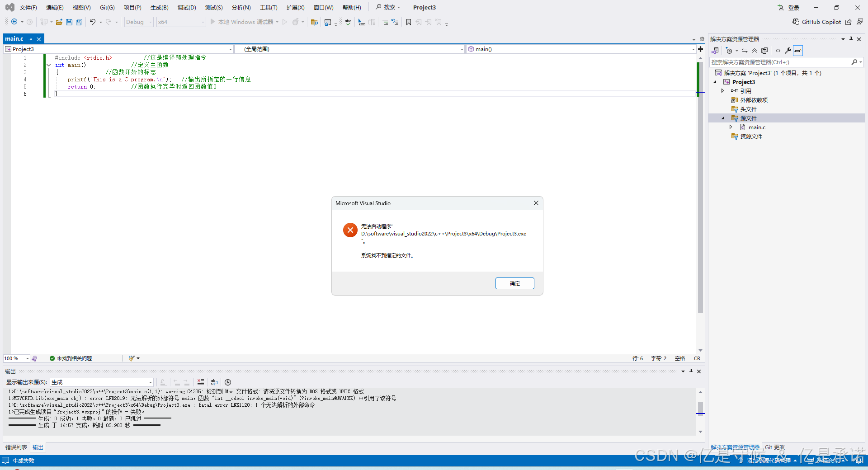The image size is (868, 470).
Task: Click the send feedback person icon
Action: point(860,22)
